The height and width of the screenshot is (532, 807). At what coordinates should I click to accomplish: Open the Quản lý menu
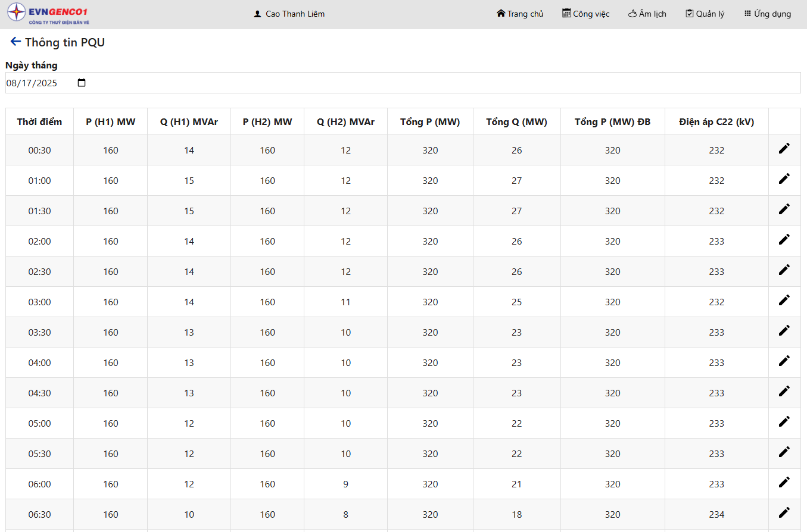pos(705,14)
